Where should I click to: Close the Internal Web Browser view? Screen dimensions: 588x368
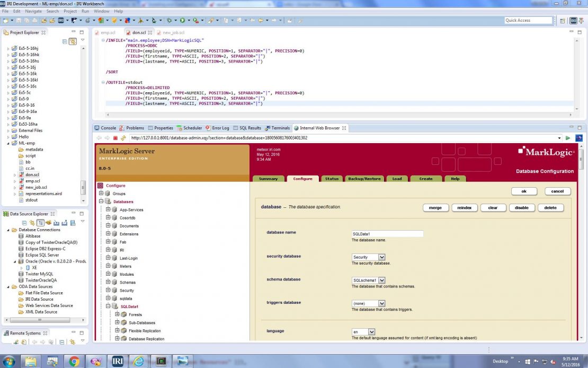pos(344,128)
